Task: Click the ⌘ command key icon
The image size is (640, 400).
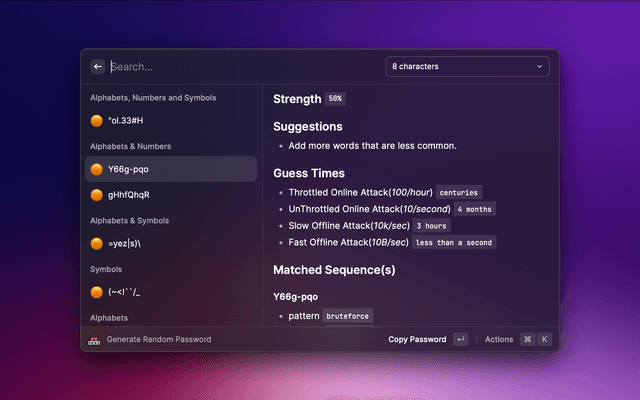Action: pos(527,340)
